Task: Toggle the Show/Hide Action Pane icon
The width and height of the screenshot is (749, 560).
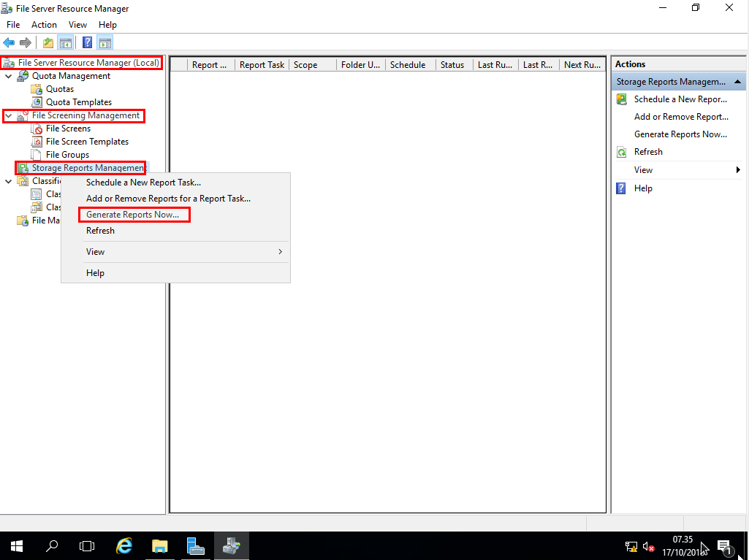Action: coord(105,43)
